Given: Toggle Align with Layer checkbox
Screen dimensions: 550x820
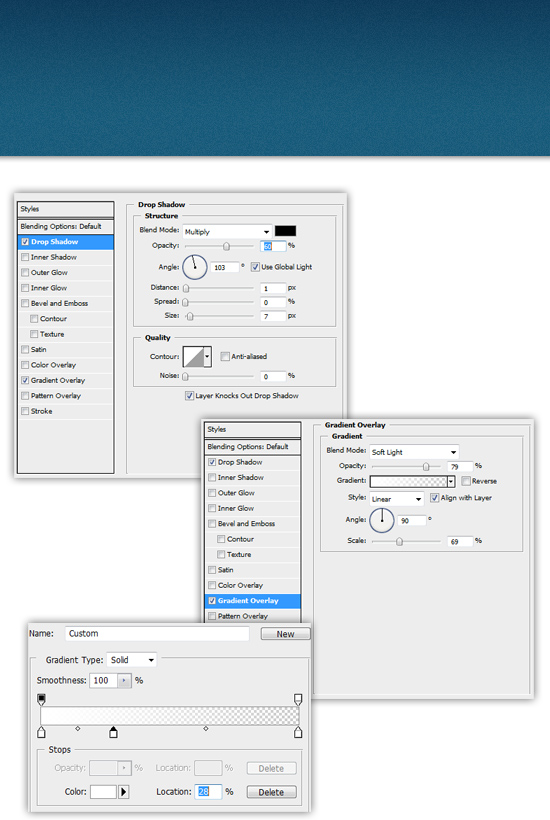Looking at the screenshot, I should point(434,498).
